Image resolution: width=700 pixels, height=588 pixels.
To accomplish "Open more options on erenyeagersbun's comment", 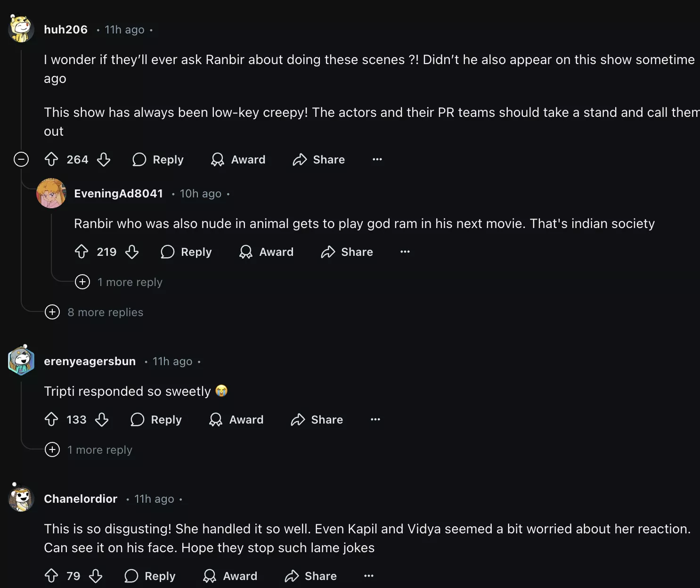I will [x=375, y=420].
